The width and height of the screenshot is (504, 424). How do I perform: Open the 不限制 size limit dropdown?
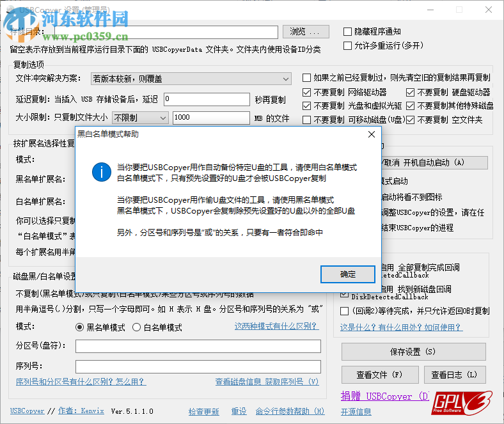[x=140, y=118]
